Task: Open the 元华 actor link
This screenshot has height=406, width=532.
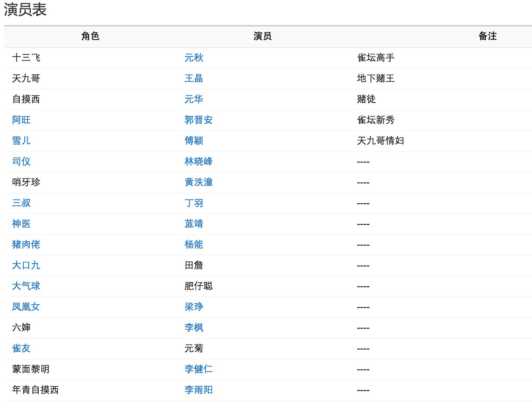Action: [194, 99]
